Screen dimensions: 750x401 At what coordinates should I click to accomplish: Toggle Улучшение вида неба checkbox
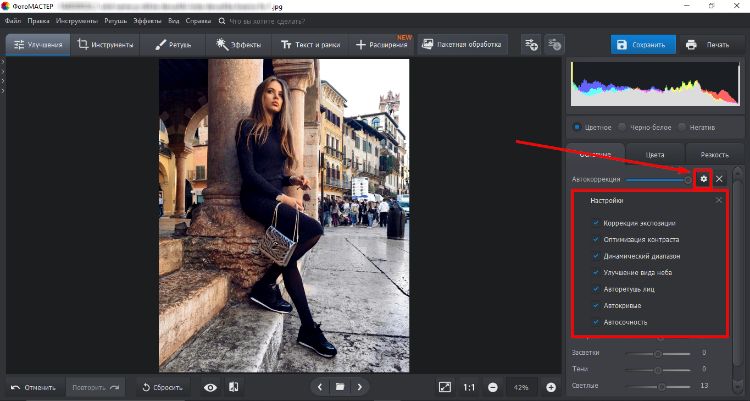[x=597, y=272]
